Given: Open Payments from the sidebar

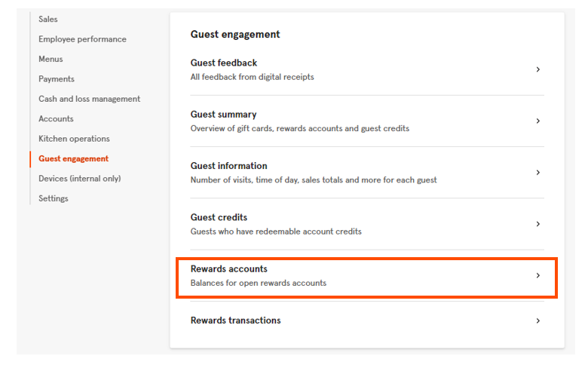Looking at the screenshot, I should point(57,79).
